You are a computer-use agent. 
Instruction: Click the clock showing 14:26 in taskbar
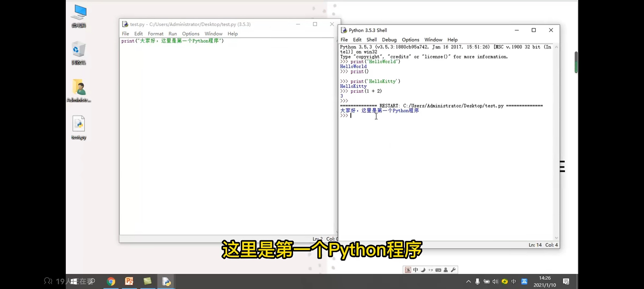click(545, 281)
